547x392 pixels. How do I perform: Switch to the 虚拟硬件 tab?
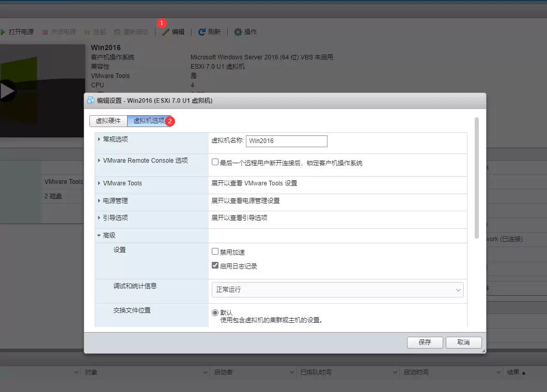point(108,121)
